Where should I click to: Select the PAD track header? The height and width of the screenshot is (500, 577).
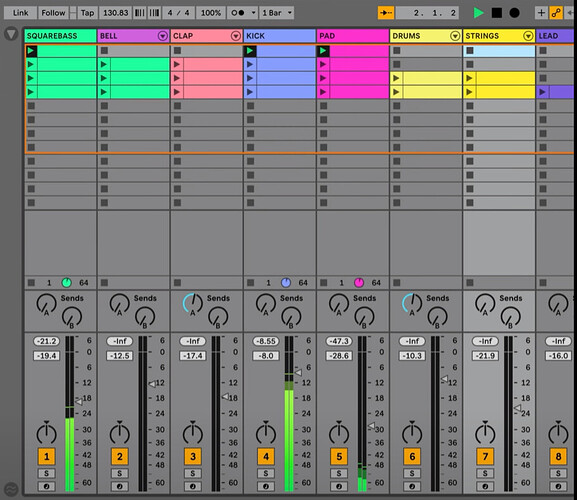pyautogui.click(x=353, y=36)
